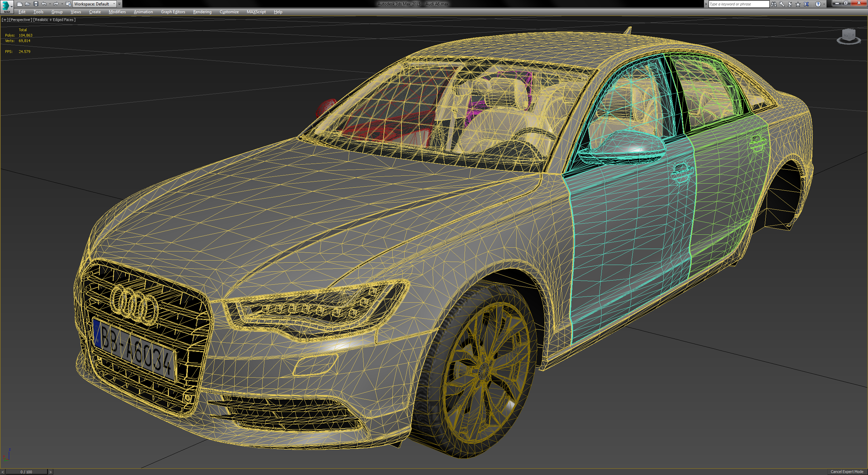Open the Rendering menu

(202, 12)
